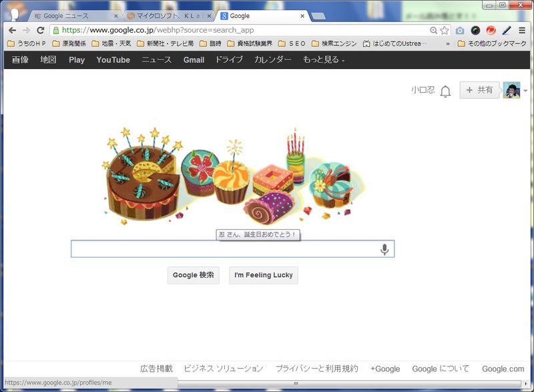Bookmark this page with the star icon
Viewport: 534px width, 392px height.
[444, 30]
